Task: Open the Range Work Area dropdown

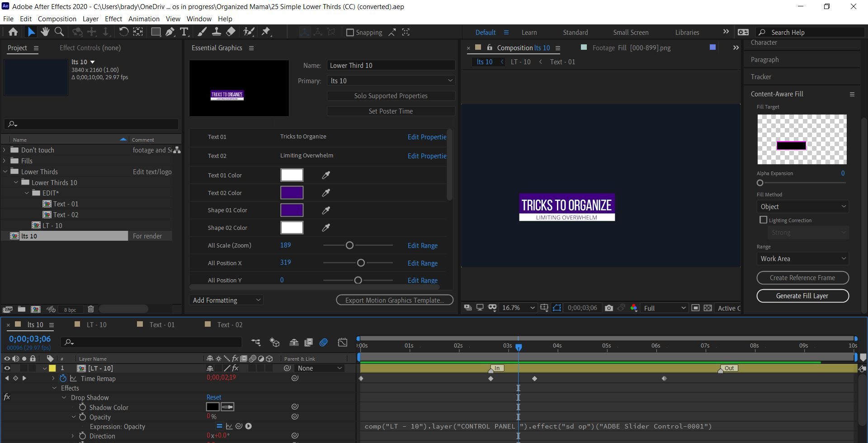Action: pyautogui.click(x=802, y=259)
